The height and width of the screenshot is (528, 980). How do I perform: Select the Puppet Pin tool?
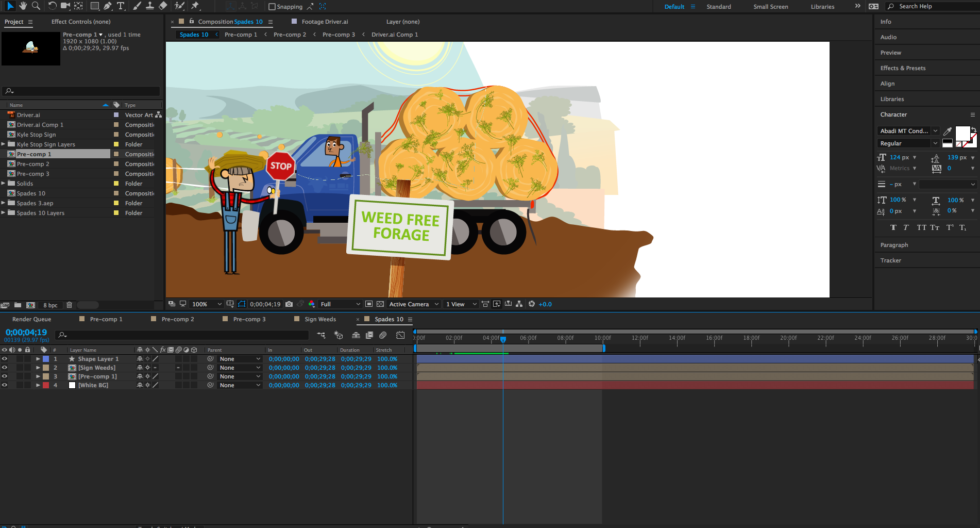[x=195, y=6]
